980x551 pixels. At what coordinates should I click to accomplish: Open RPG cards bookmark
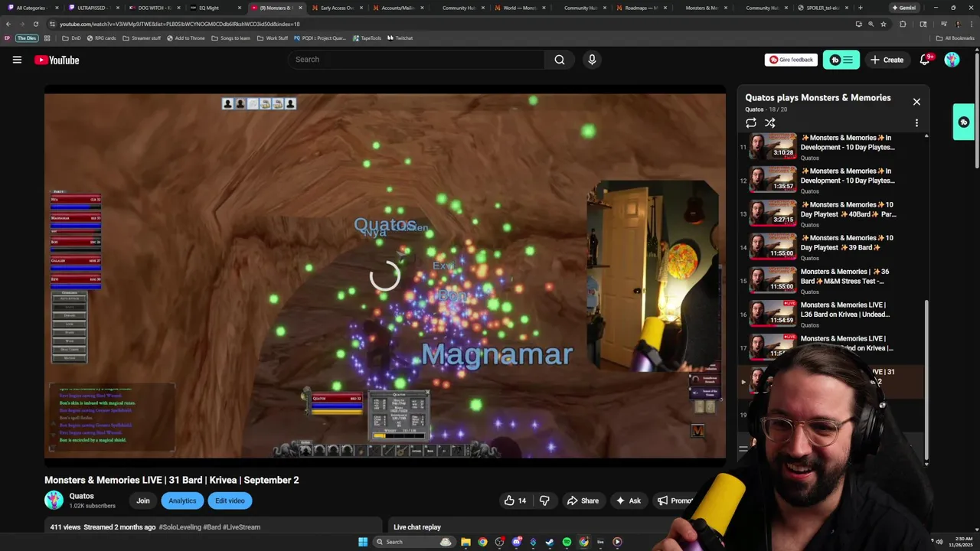101,38
